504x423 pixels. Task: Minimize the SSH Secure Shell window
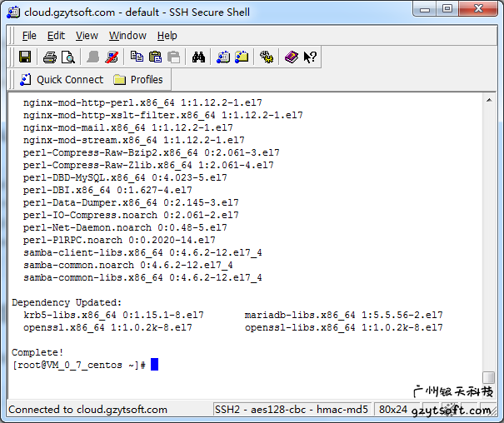click(425, 9)
